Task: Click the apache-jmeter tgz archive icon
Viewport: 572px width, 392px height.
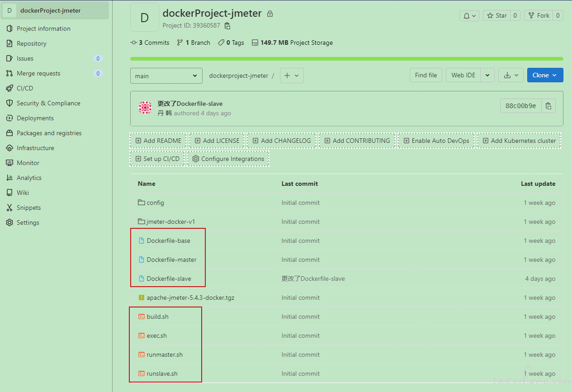Action: tap(141, 298)
